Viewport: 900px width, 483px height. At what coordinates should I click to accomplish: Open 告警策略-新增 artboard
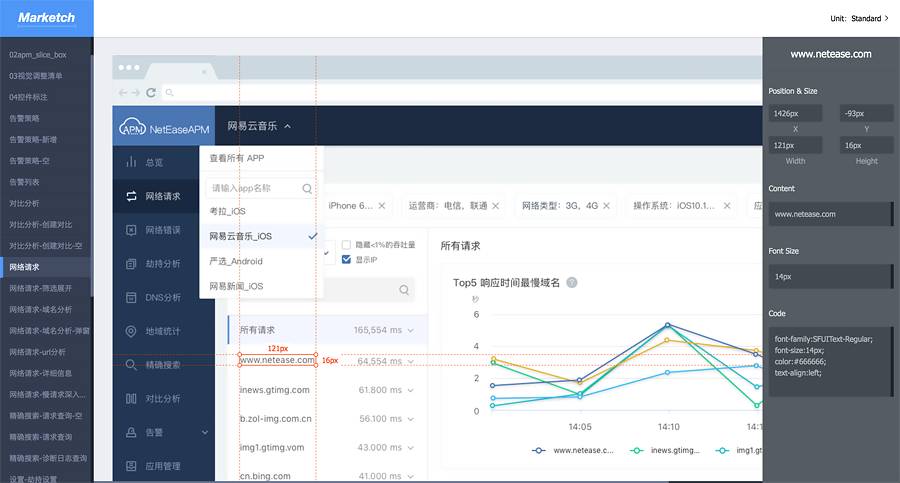tap(33, 140)
